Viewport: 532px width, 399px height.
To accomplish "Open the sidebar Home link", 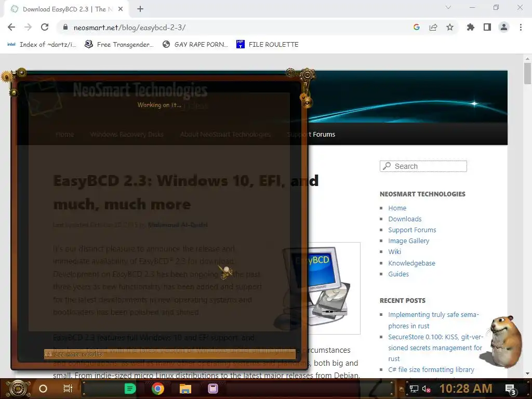I will coord(397,208).
